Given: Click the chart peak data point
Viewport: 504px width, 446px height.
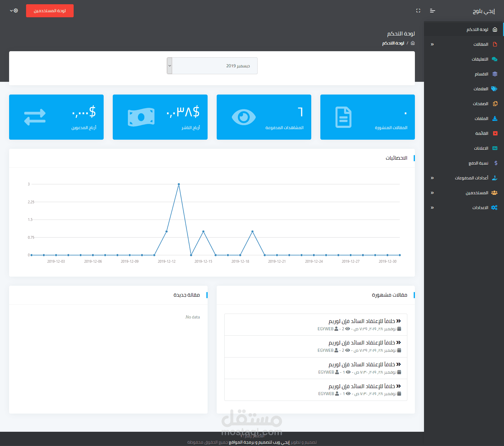Looking at the screenshot, I should [179, 184].
